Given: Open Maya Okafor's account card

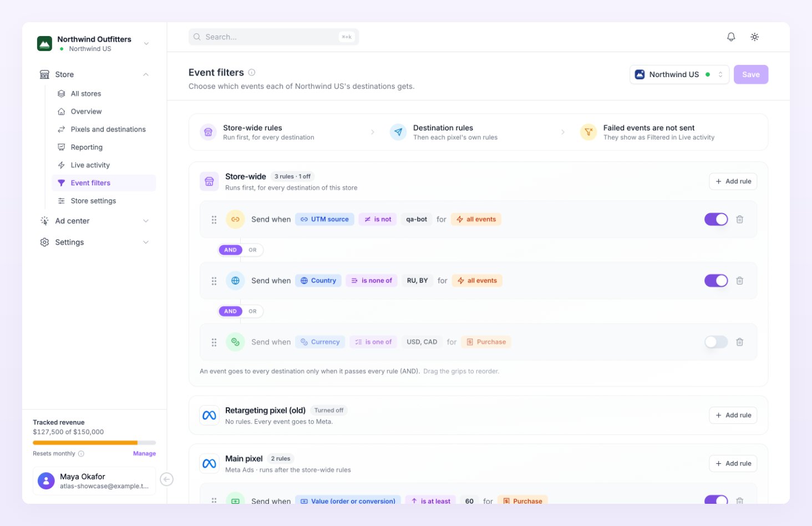Looking at the screenshot, I should pos(94,481).
